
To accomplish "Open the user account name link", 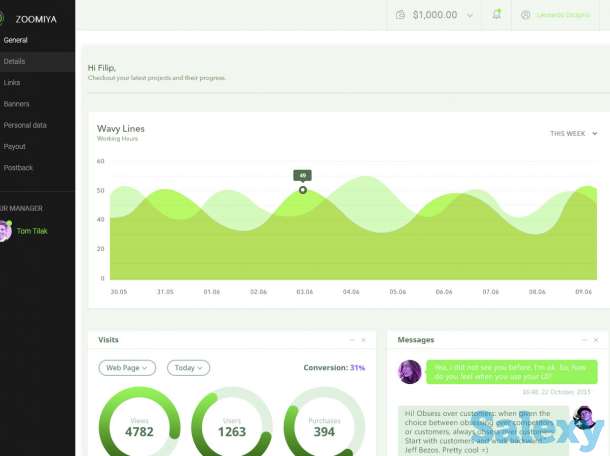I will pos(563,15).
